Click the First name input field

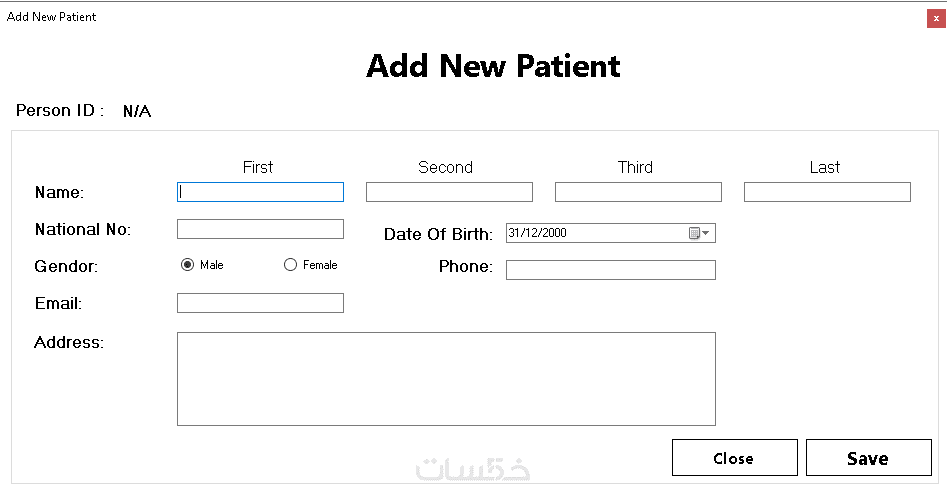260,192
